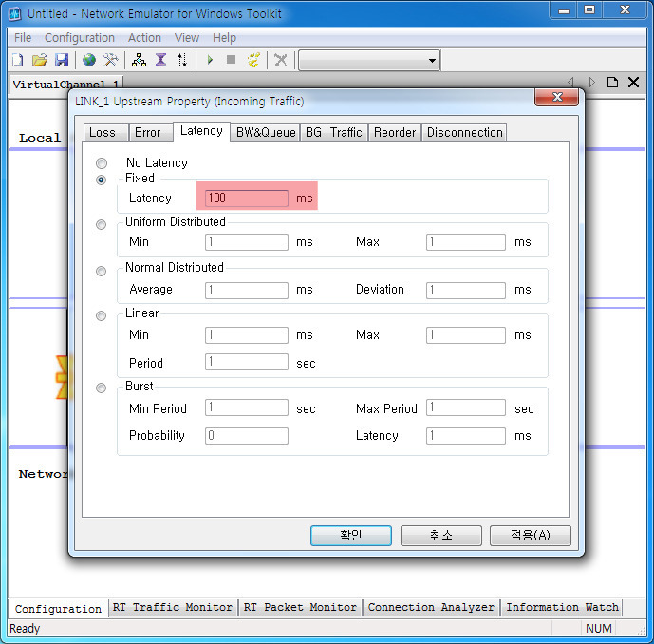
Task: Select the Burst latency radio button
Action: point(101,388)
